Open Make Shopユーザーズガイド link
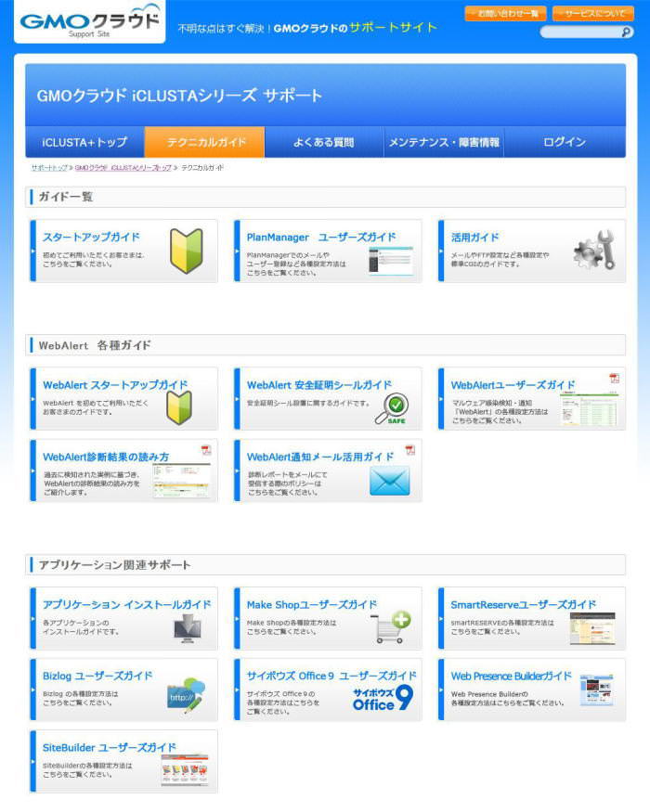This screenshot has width=650, height=812. point(312,605)
